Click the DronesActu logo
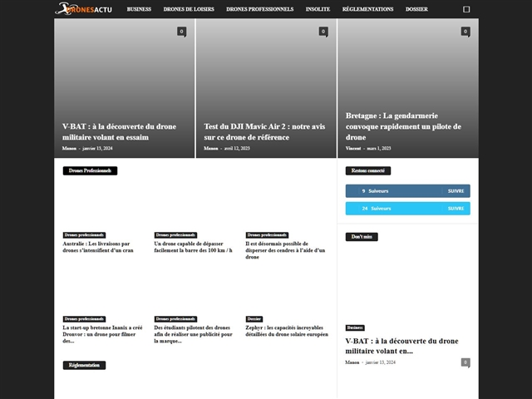This screenshot has width=532, height=399. (83, 9)
